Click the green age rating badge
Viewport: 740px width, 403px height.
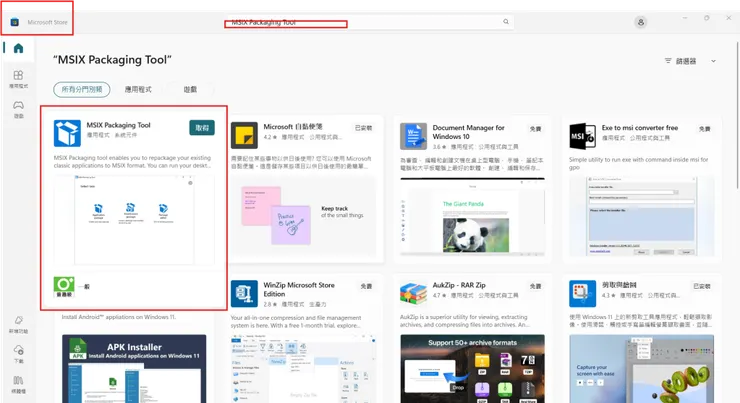(64, 287)
